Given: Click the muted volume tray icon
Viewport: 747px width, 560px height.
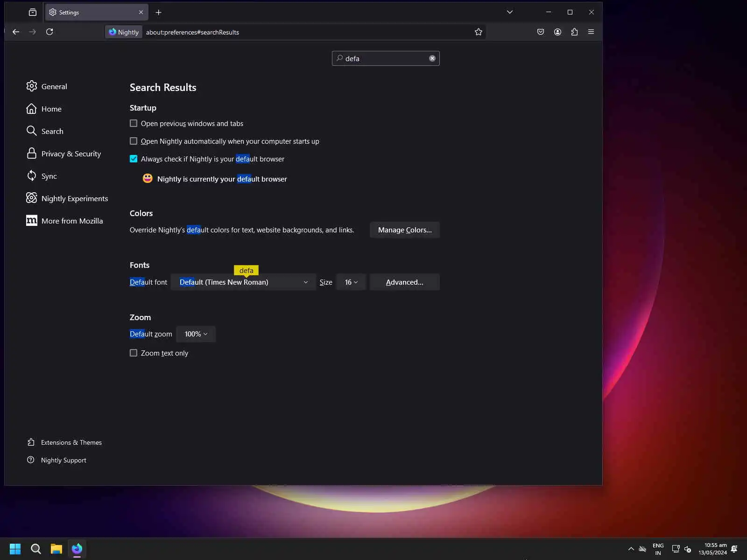Looking at the screenshot, I should [x=688, y=549].
